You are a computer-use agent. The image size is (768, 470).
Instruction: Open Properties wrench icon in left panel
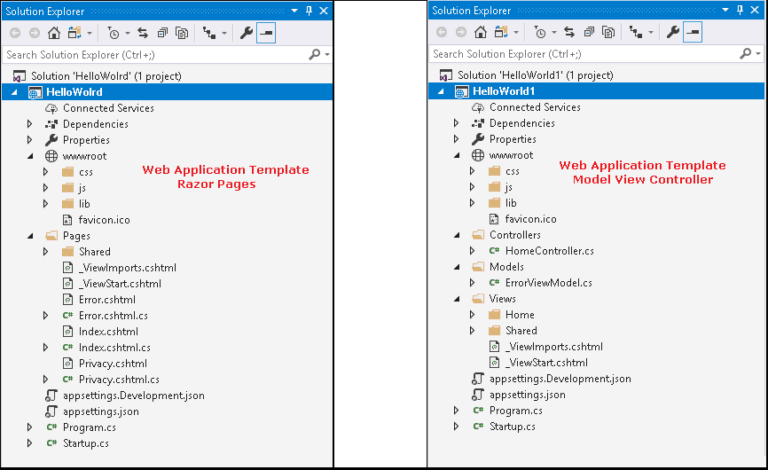click(x=246, y=33)
